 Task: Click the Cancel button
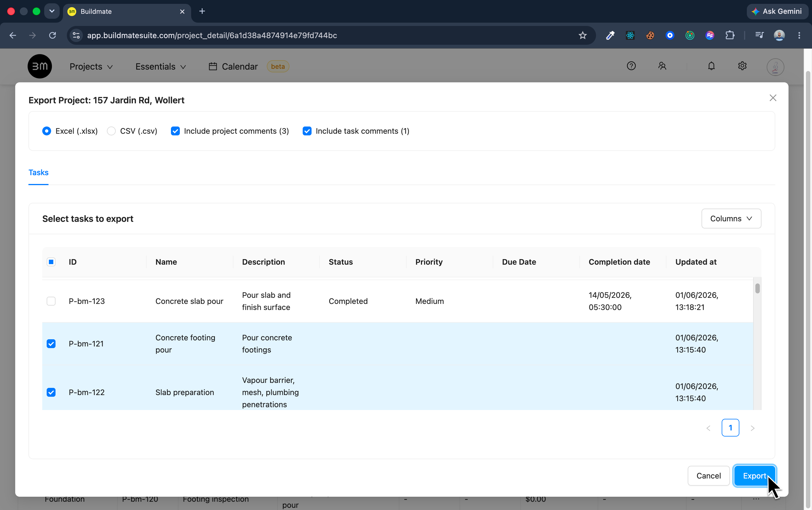click(x=708, y=475)
